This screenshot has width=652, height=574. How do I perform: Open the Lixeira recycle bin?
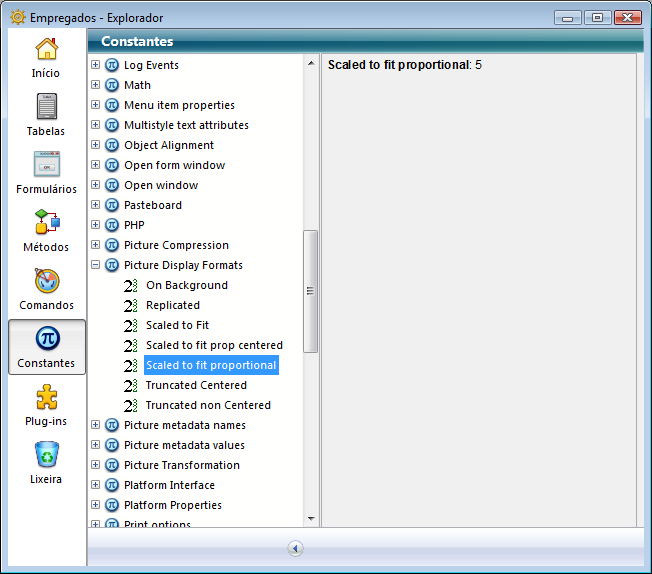[x=46, y=456]
